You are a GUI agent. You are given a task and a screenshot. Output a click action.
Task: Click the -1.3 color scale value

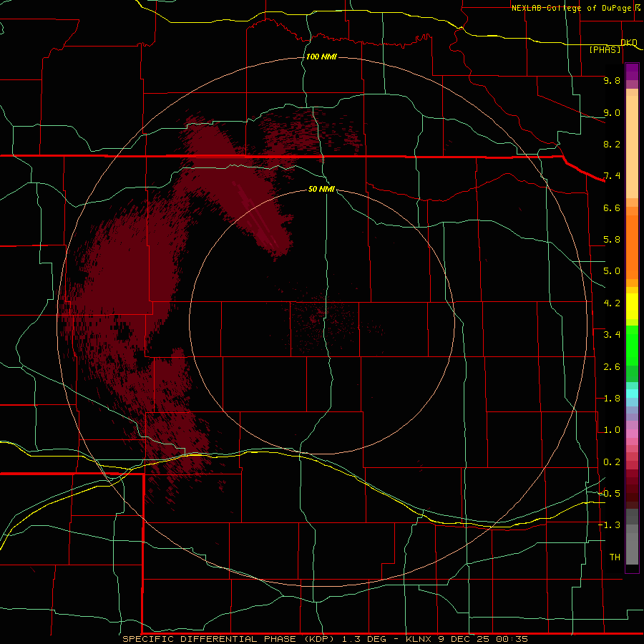click(x=609, y=525)
